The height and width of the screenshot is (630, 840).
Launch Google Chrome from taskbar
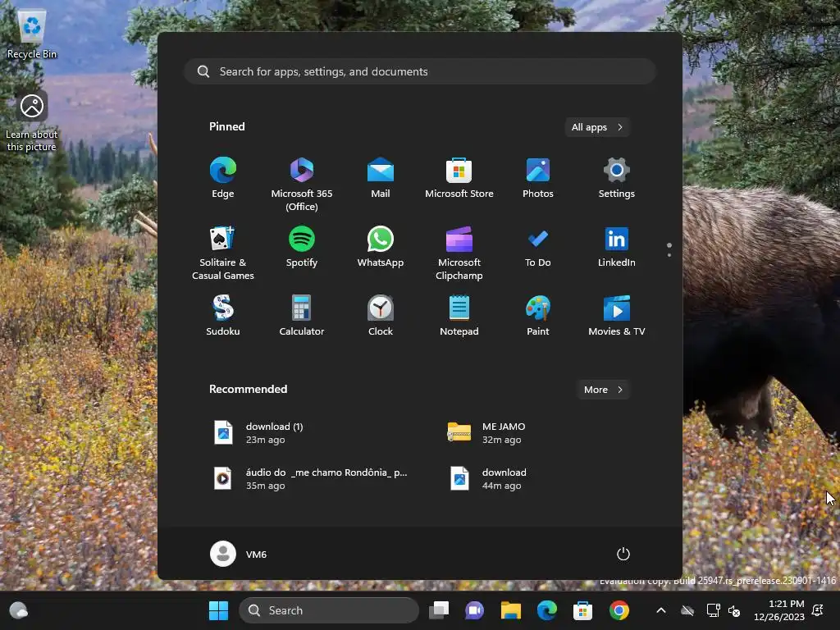[619, 610]
